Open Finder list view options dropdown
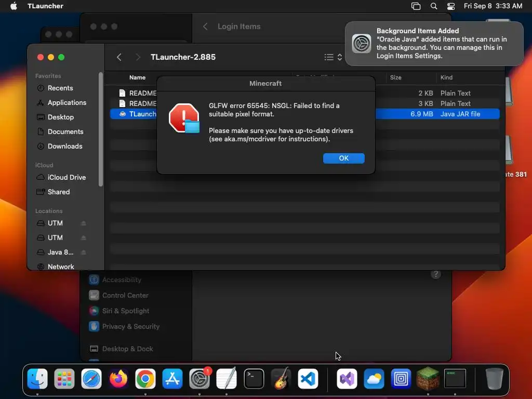The height and width of the screenshot is (399, 532). coord(333,57)
